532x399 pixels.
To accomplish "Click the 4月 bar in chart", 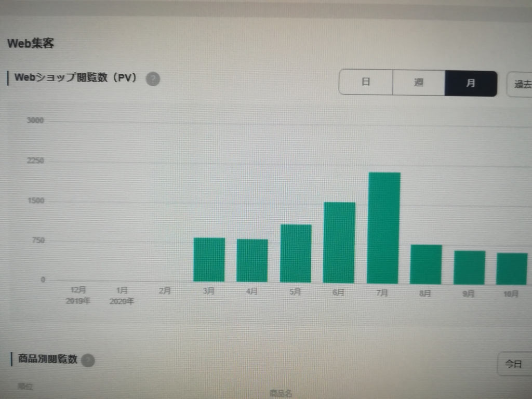I will coord(252,261).
